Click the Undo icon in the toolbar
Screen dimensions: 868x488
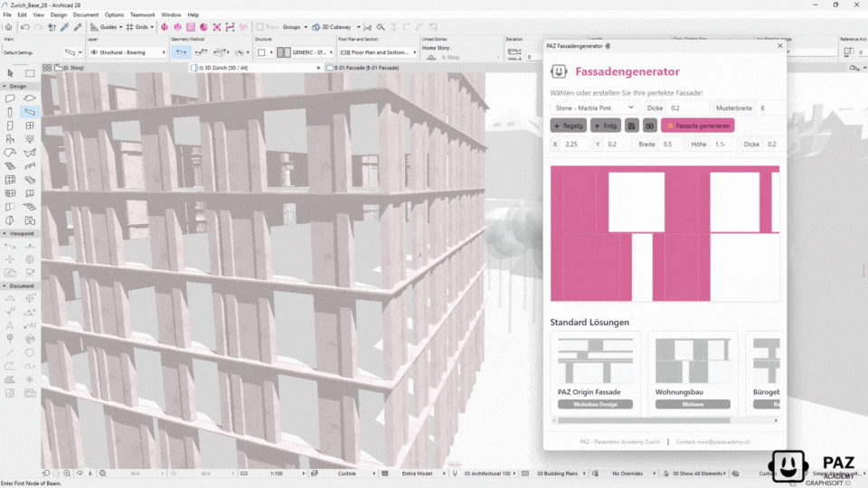[x=25, y=26]
